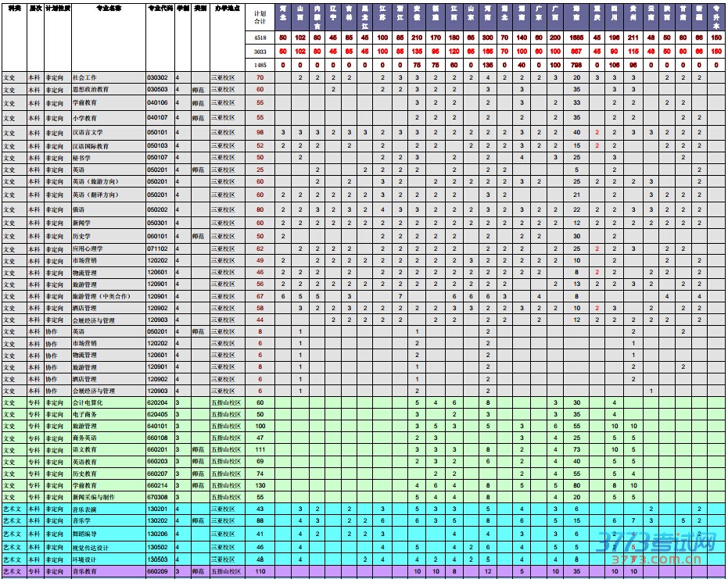The image size is (728, 579).
Task: Select the total plan cell 4518
Action: [x=260, y=38]
